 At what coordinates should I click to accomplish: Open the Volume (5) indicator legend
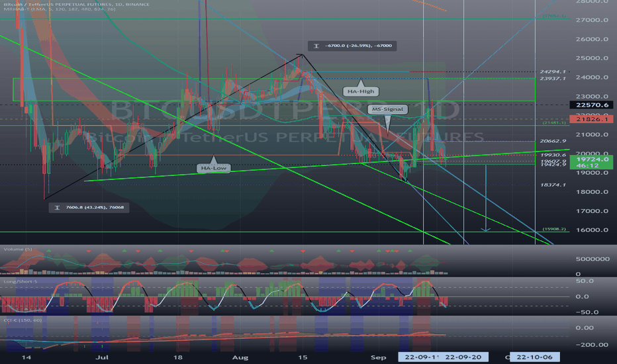pyautogui.click(x=18, y=250)
